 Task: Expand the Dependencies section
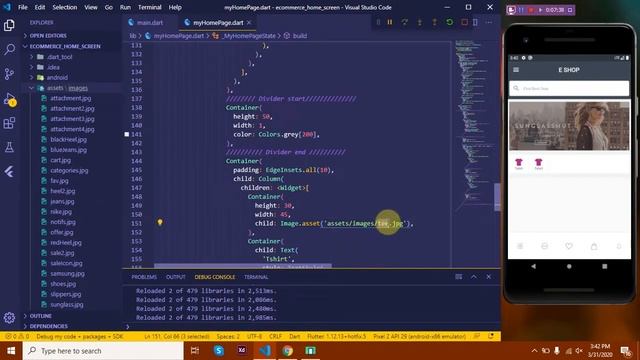tap(49, 326)
